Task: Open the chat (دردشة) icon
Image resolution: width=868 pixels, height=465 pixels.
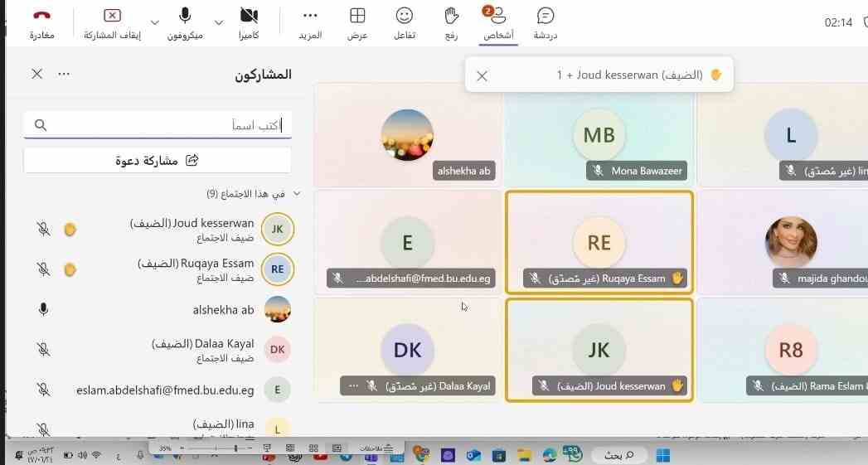Action: tap(546, 16)
